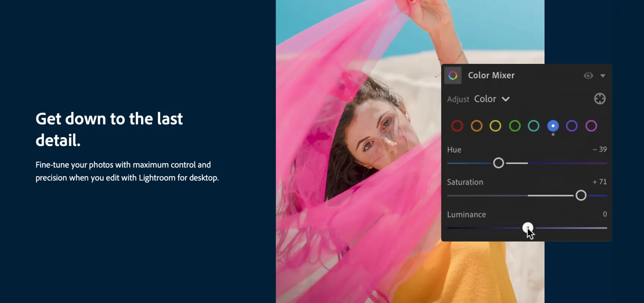The height and width of the screenshot is (303, 644).
Task: Click the Saturation slider handle
Action: pos(581,195)
